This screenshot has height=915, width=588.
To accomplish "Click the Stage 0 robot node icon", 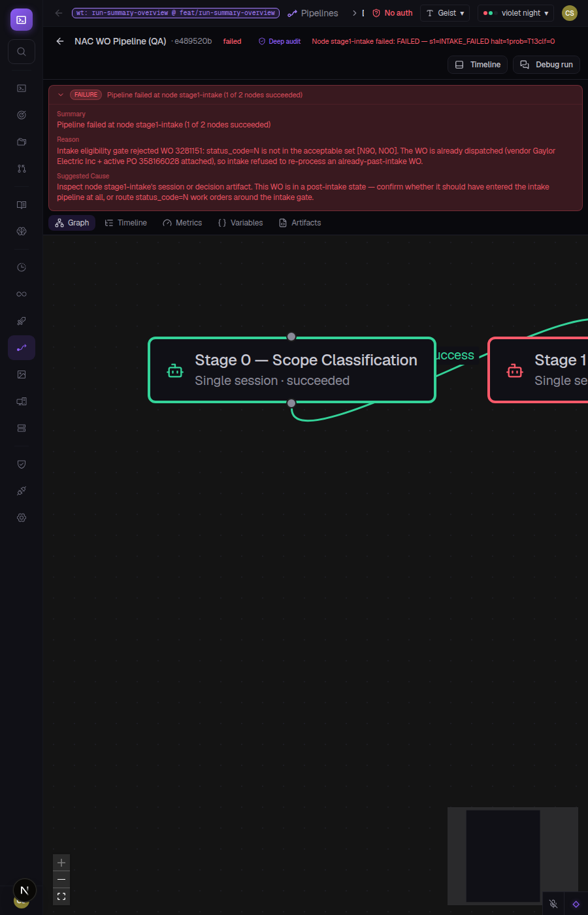I will (175, 371).
